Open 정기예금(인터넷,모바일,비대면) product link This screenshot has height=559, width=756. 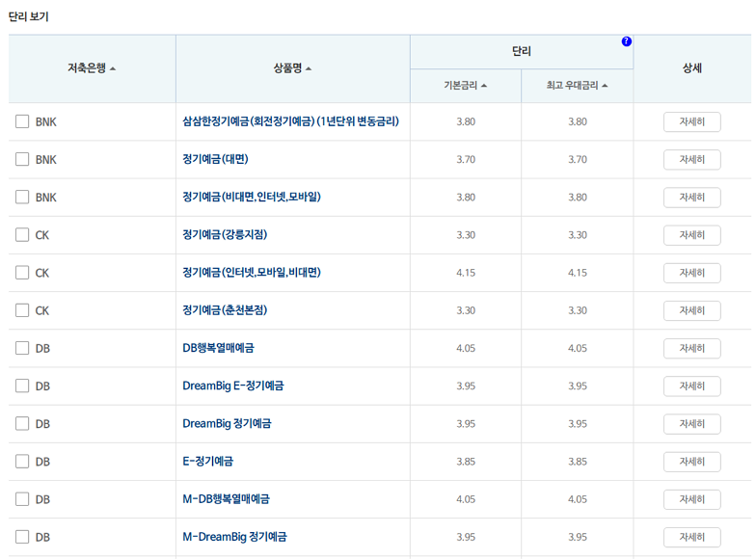click(252, 273)
